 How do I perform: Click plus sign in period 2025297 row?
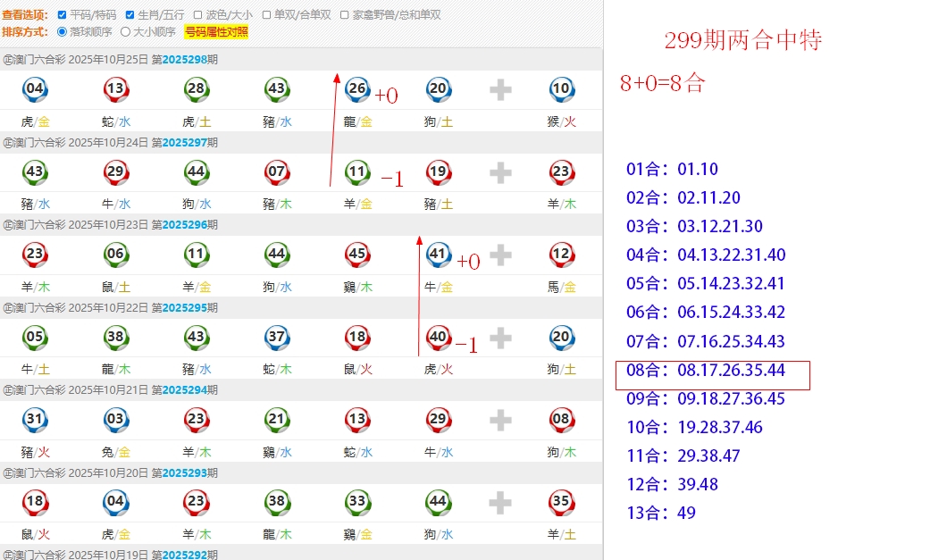click(500, 171)
